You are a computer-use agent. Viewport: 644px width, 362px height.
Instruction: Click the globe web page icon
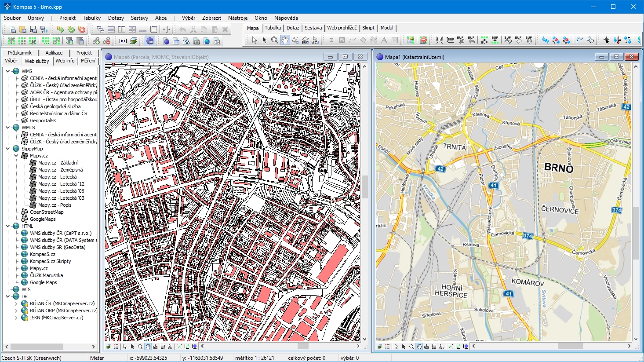pyautogui.click(x=207, y=41)
